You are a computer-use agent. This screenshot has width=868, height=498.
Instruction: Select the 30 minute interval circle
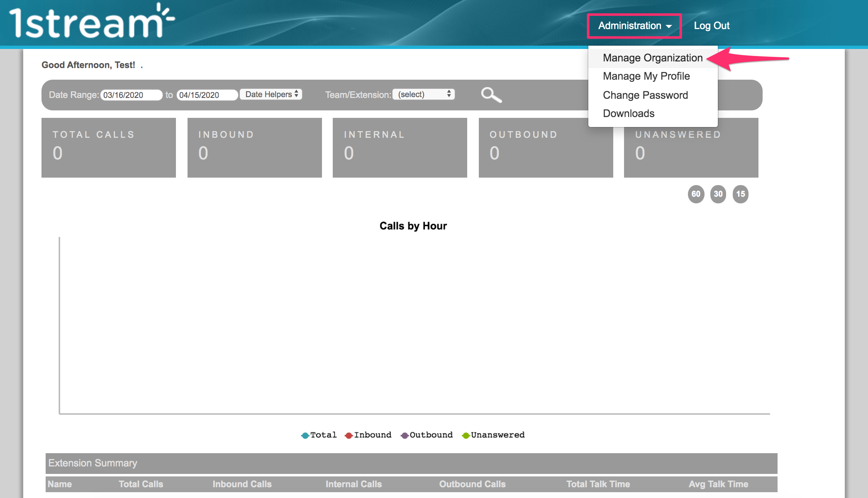pos(718,194)
